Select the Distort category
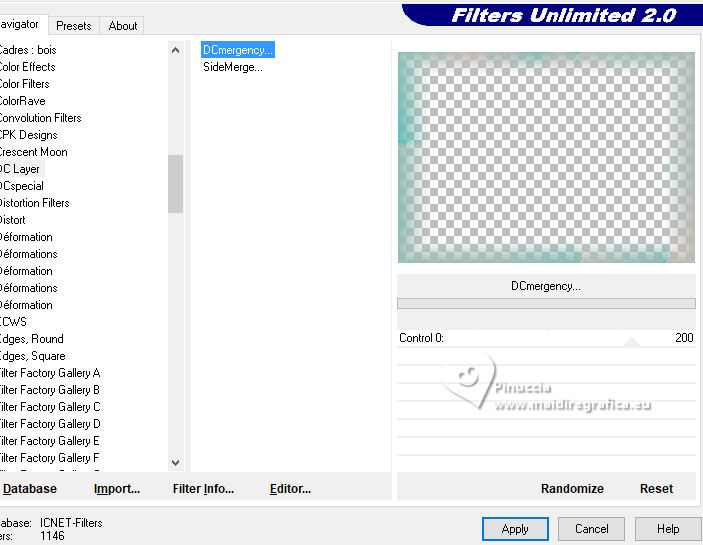 [x=13, y=220]
